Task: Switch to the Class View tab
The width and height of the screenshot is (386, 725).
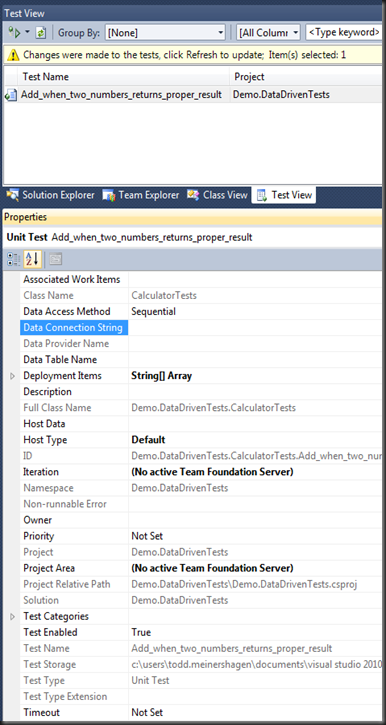Action: point(217,195)
